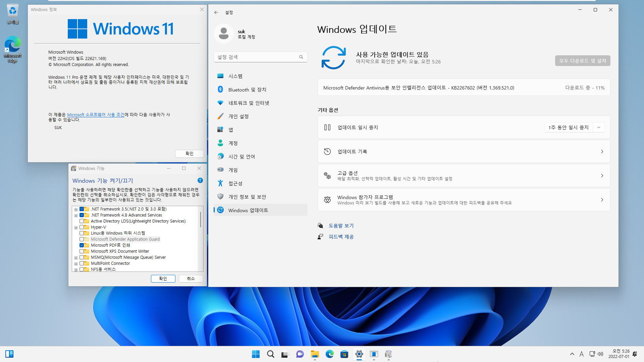Click the IME language A indicator
This screenshot has width=644, height=362.
click(582, 354)
